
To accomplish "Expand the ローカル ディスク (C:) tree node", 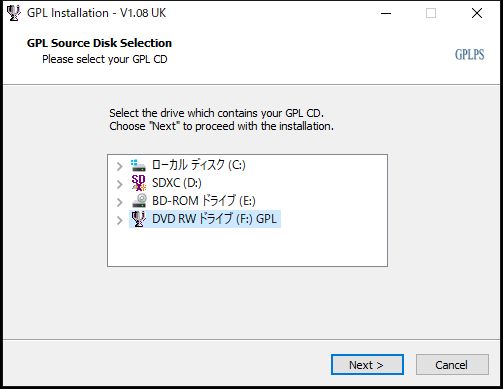I will point(120,166).
